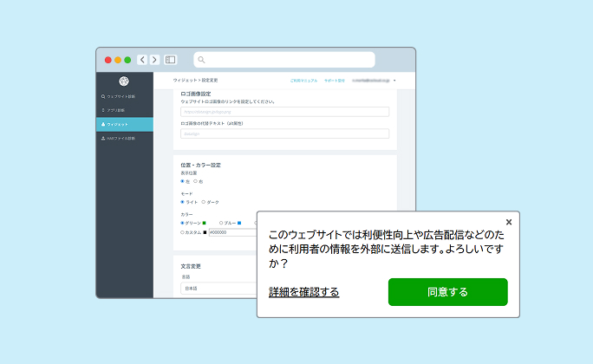
Task: Close the consent popup with the X
Action: 509,222
